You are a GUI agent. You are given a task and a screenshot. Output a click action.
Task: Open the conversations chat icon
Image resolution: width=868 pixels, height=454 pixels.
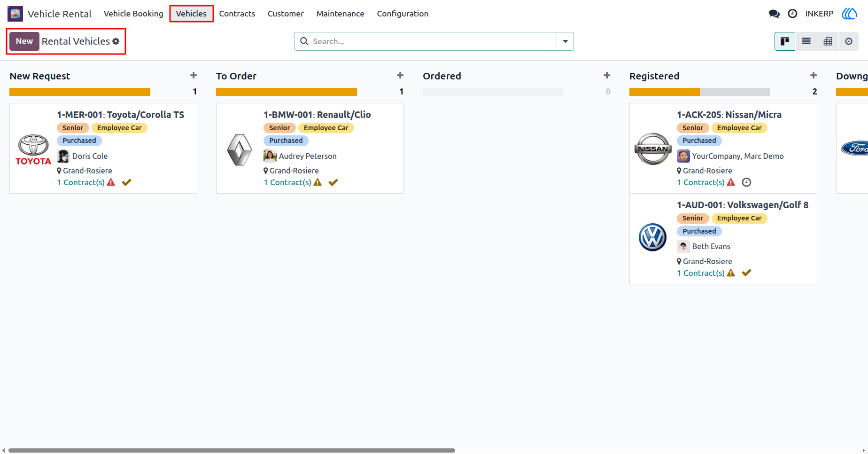(774, 14)
